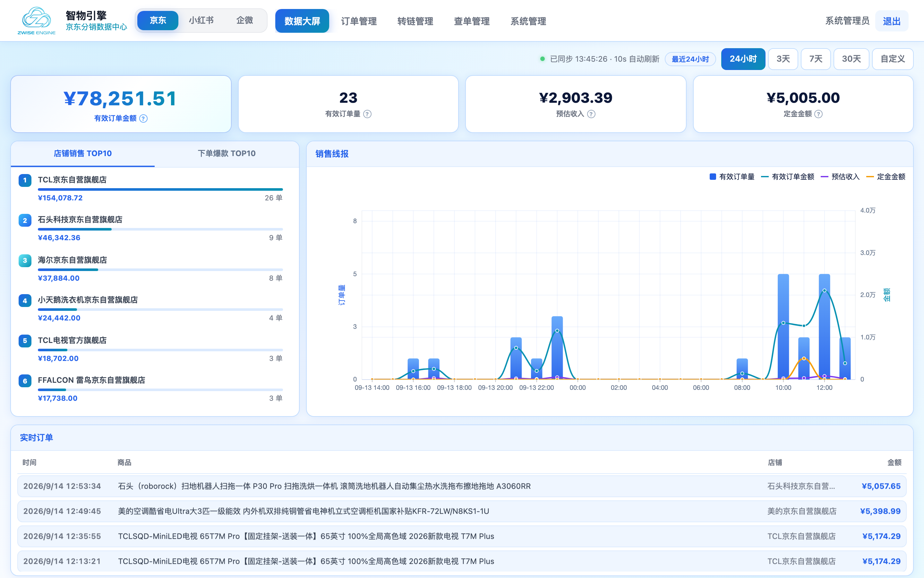Click rank 1 badge for TCL京东自营旗舰店
This screenshot has width=924, height=578.
pyautogui.click(x=25, y=180)
